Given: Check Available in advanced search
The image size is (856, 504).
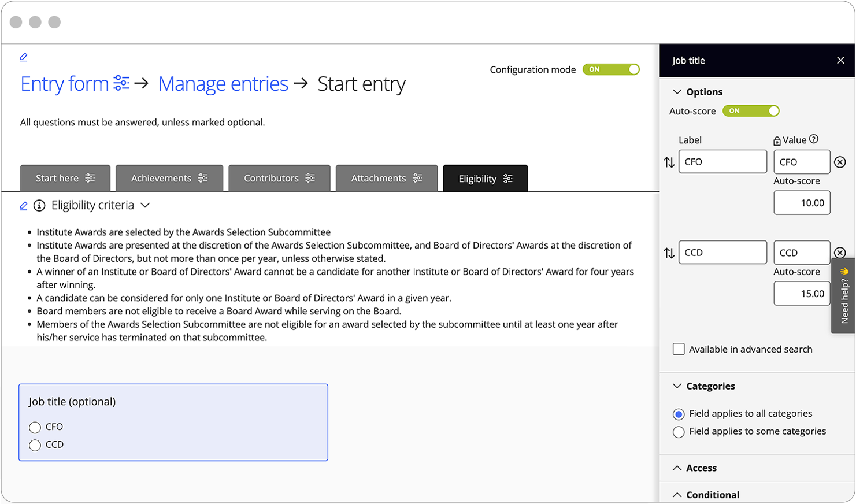Looking at the screenshot, I should pyautogui.click(x=679, y=349).
